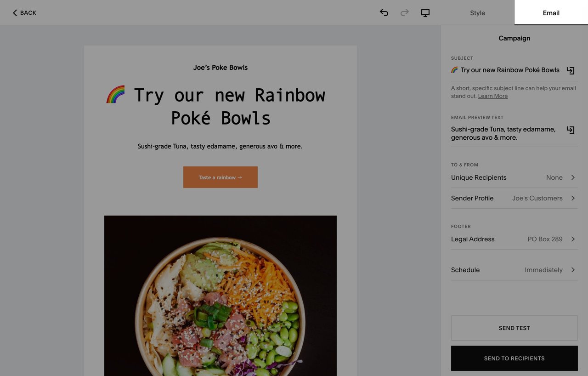Click the Taste a rainbow button
Viewport: 588px width, 376px height.
coord(220,177)
